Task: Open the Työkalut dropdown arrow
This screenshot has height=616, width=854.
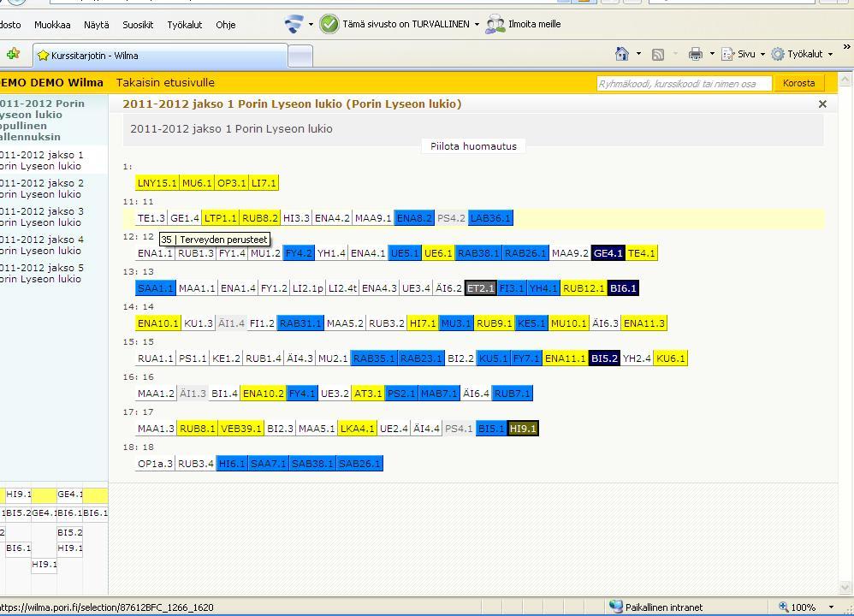Action: click(830, 54)
